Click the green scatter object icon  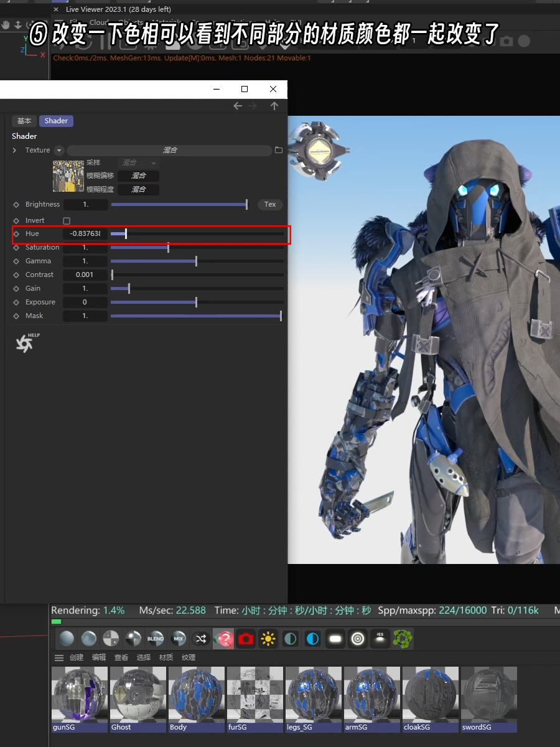pos(403,639)
